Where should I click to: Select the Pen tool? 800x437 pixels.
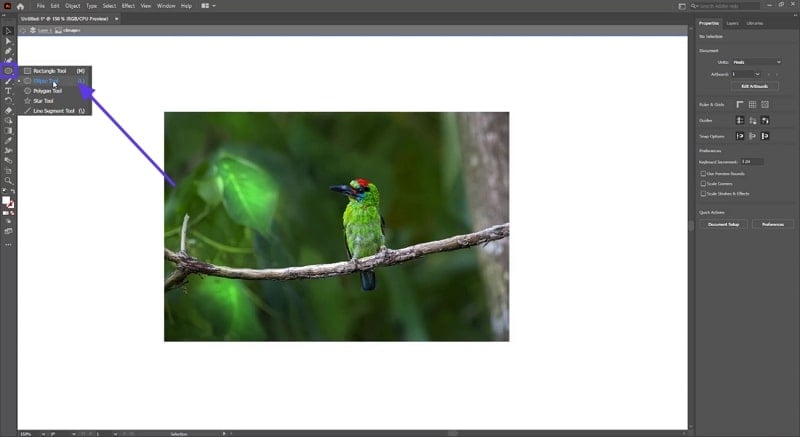(8, 51)
